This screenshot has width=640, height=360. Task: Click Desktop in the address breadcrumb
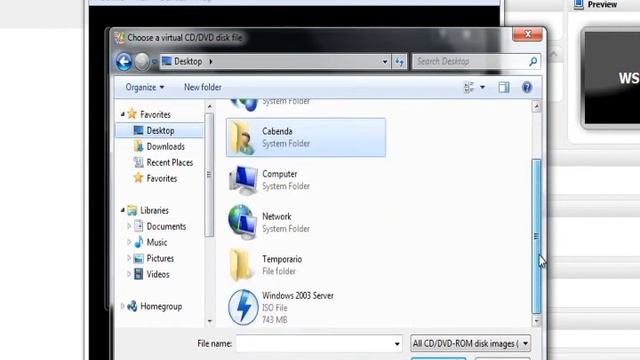click(188, 62)
